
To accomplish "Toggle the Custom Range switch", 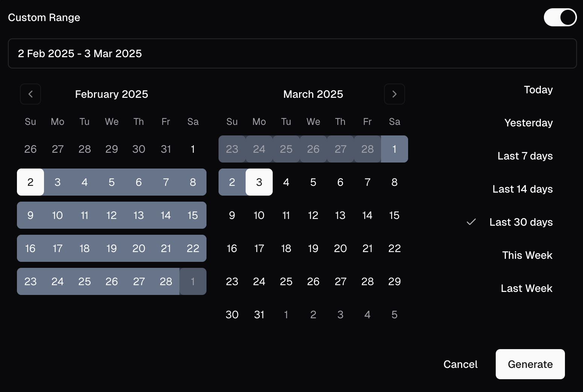I will 560,17.
